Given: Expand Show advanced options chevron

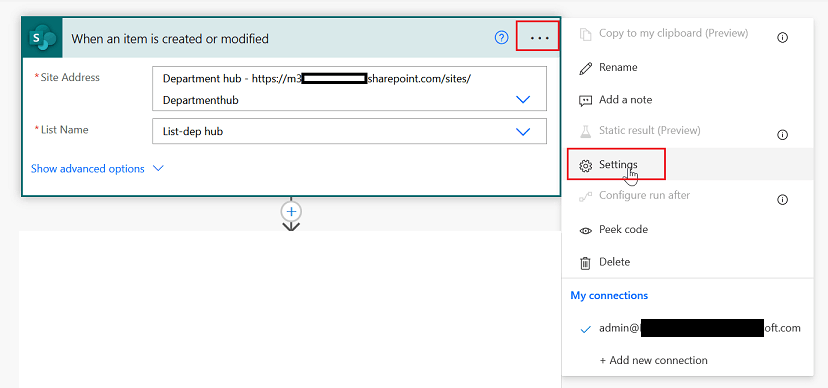Looking at the screenshot, I should click(x=158, y=168).
